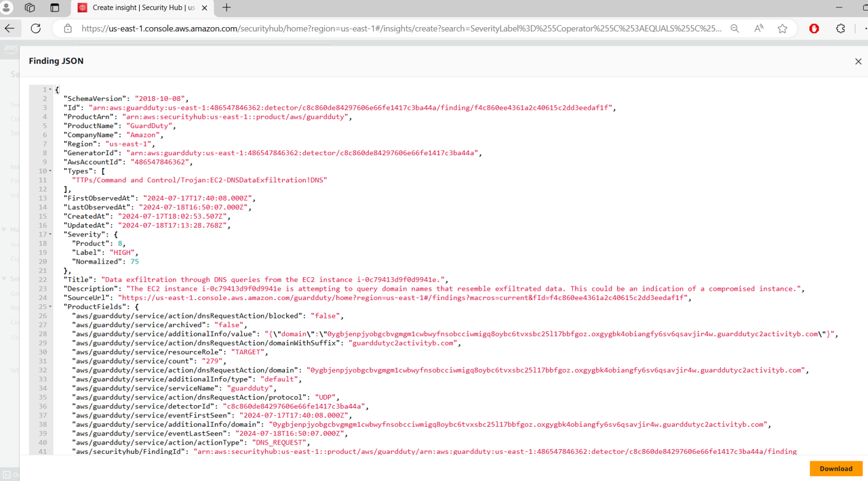Viewport: 868px width, 481px height.
Task: Open the browser zoom control icon
Action: coord(734,28)
